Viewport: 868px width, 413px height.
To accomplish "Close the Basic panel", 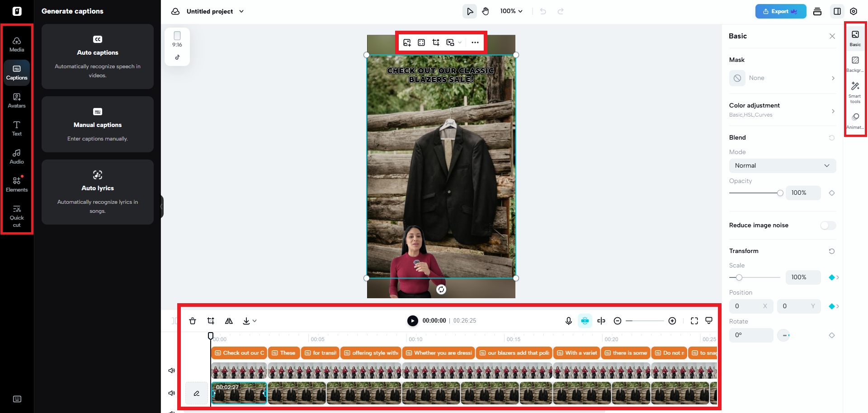I will (832, 36).
